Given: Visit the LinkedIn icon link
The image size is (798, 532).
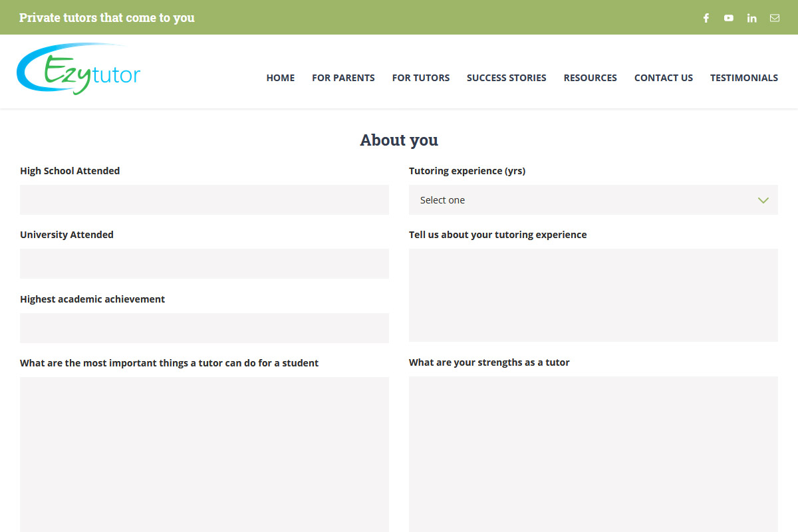Looking at the screenshot, I should pos(751,18).
